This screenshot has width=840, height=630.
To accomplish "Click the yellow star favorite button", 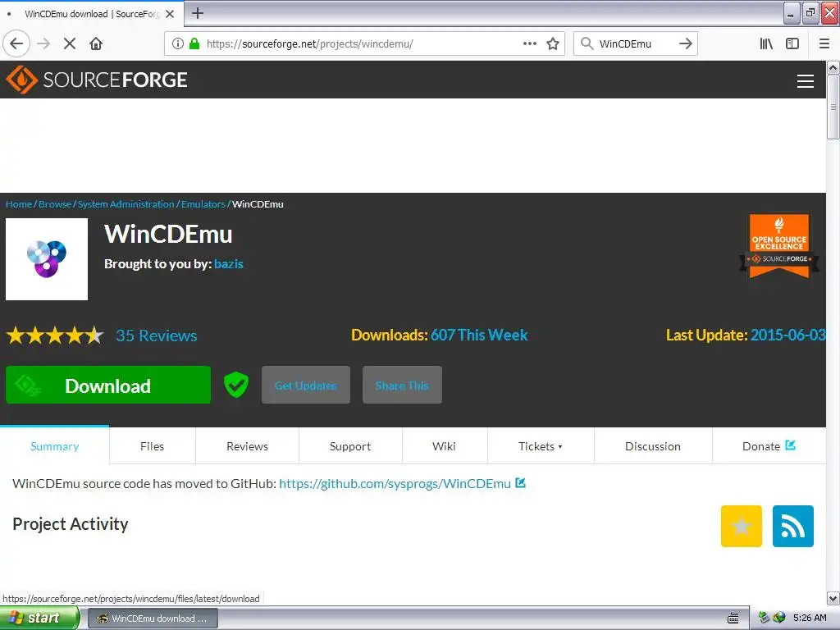I will pos(742,526).
